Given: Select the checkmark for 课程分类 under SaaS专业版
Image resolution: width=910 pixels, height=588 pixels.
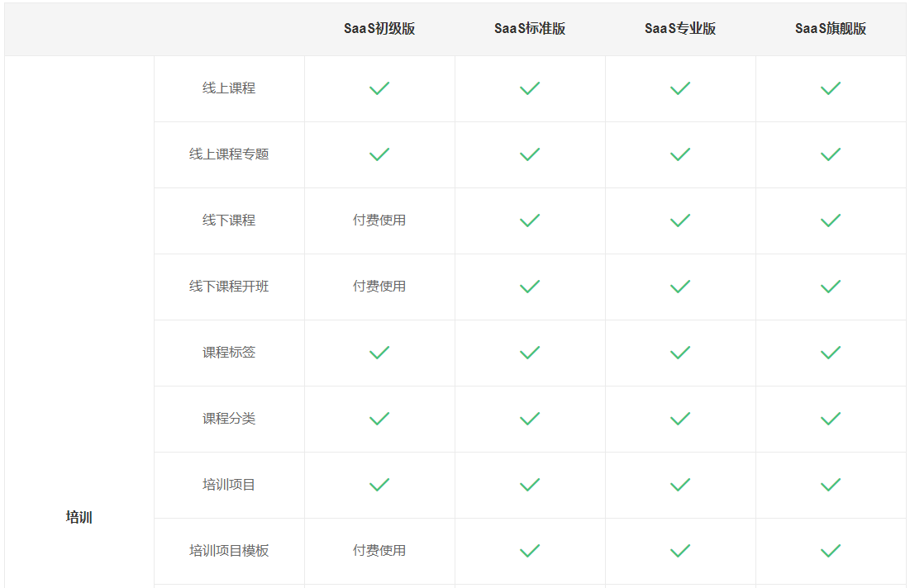Looking at the screenshot, I should pyautogui.click(x=680, y=419).
